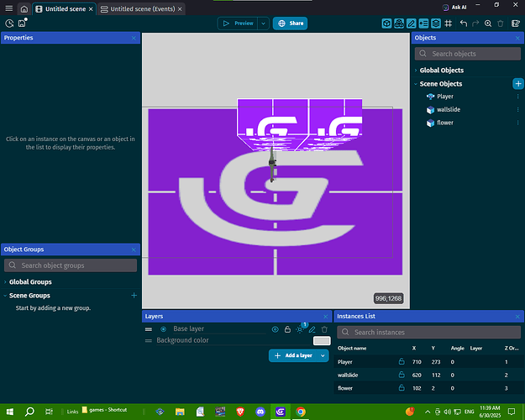
Task: Open the scene properties edit icon
Action: 516,24
